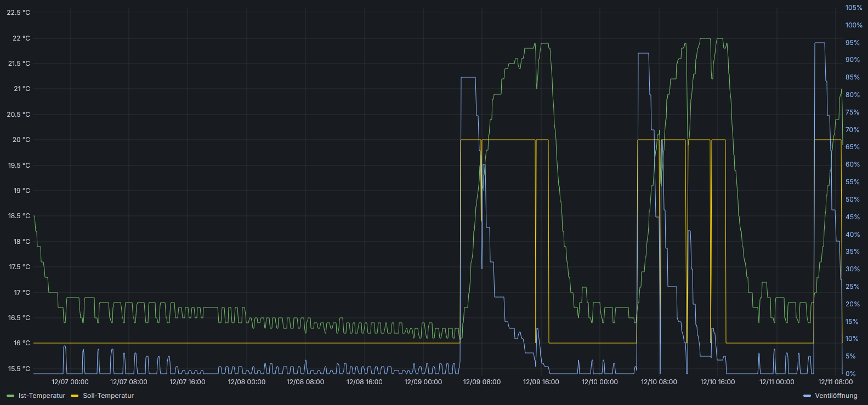This screenshot has height=405, width=868.
Task: Click the 45% right axis label
Action: tap(853, 217)
